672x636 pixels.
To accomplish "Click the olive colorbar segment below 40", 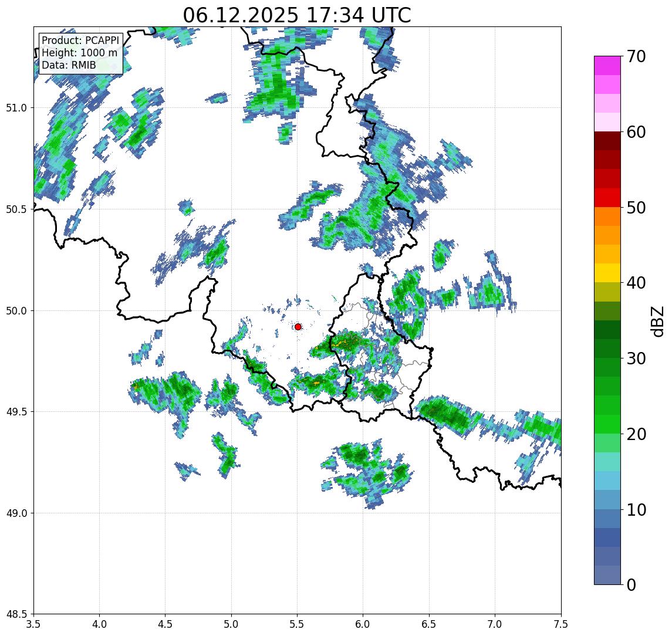I will point(607,292).
